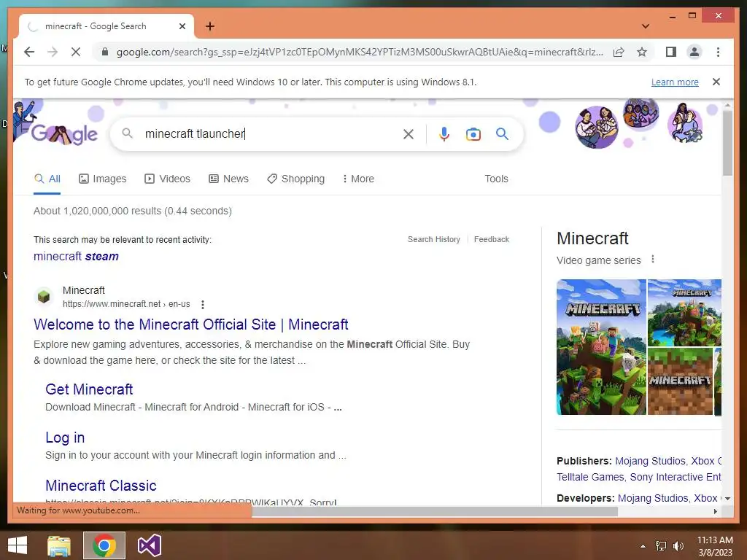747x560 pixels.
Task: Open the dirt block Minecraft image
Action: click(x=680, y=381)
